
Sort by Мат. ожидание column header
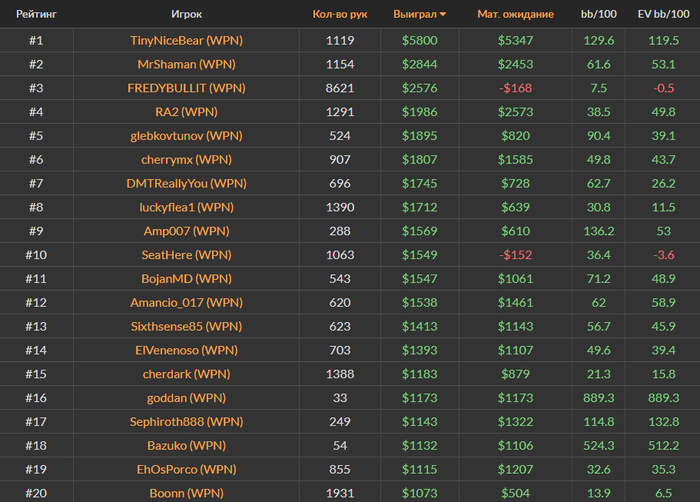pos(515,15)
